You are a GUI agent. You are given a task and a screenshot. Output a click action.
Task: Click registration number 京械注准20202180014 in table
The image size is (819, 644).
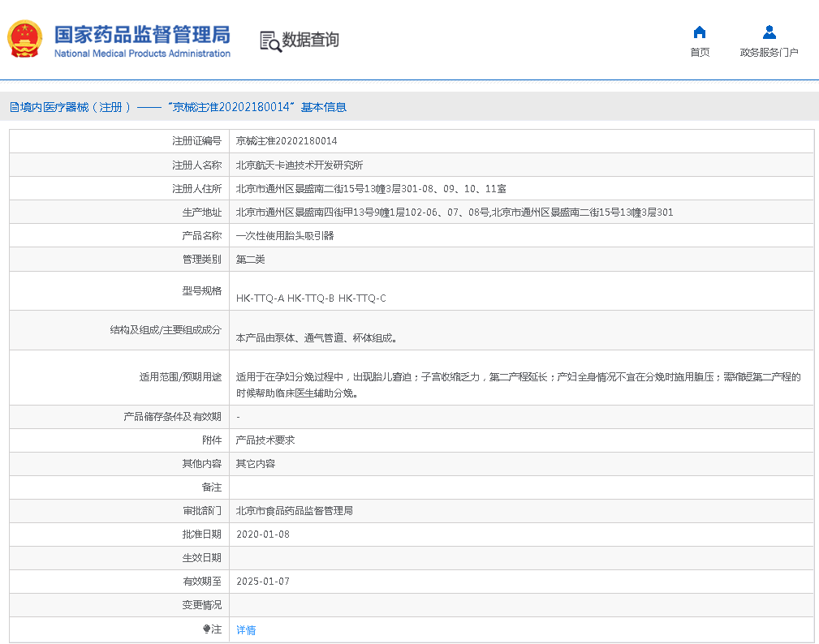(286, 141)
